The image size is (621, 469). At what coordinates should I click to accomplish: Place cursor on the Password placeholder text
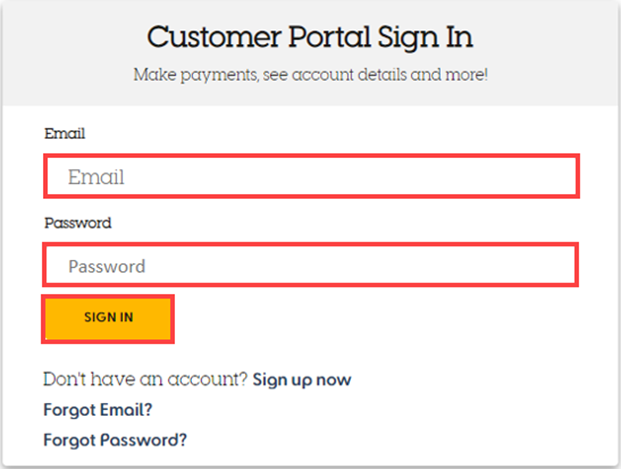pyautogui.click(x=107, y=266)
